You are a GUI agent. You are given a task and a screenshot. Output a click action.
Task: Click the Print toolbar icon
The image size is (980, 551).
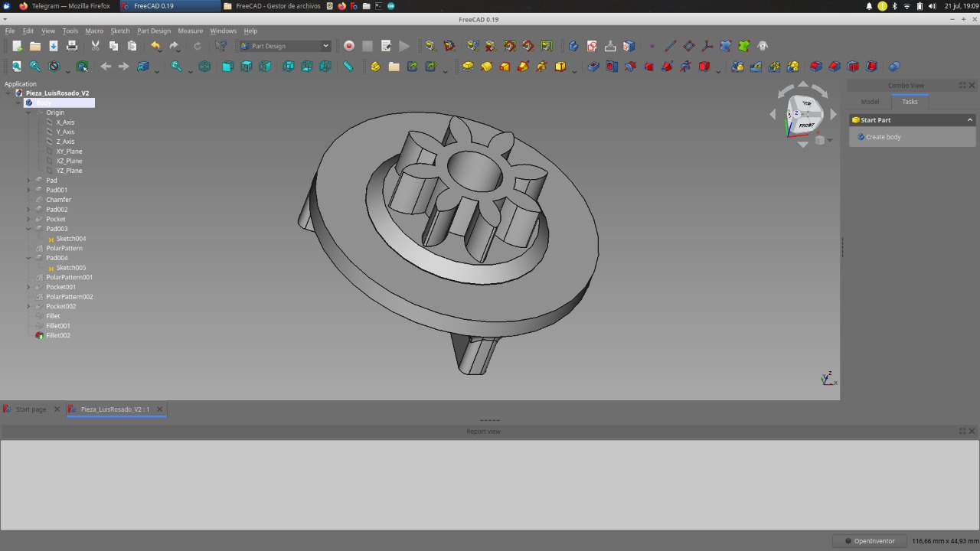pos(72,46)
